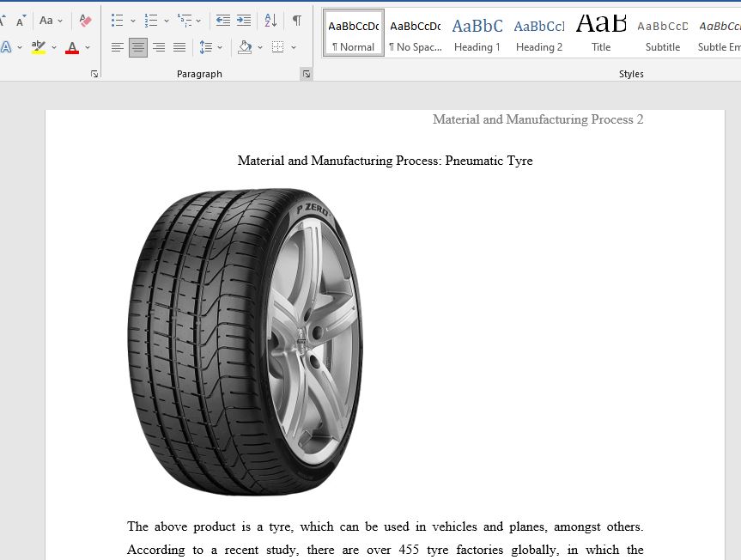Image resolution: width=741 pixels, height=560 pixels.
Task: Apply a multilevel list
Action: [185, 21]
